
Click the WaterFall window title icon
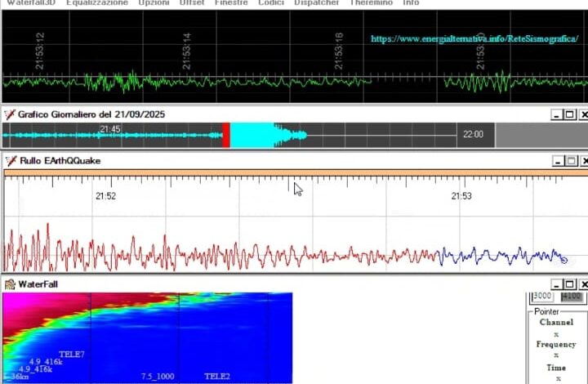click(x=10, y=284)
